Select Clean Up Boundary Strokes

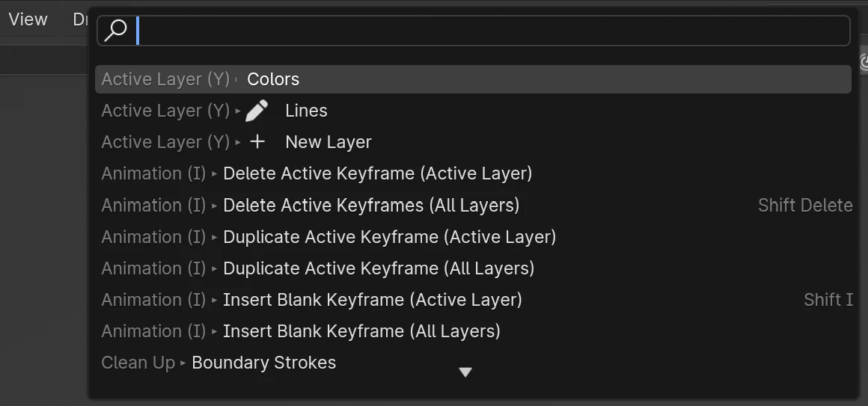(x=263, y=363)
